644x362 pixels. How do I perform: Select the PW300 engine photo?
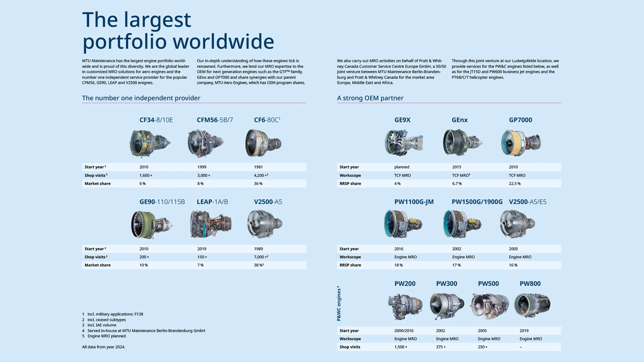[447, 306]
